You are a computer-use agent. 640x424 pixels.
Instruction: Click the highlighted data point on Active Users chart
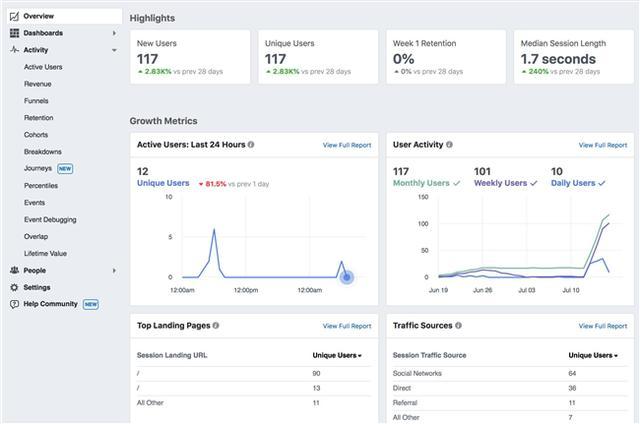347,277
